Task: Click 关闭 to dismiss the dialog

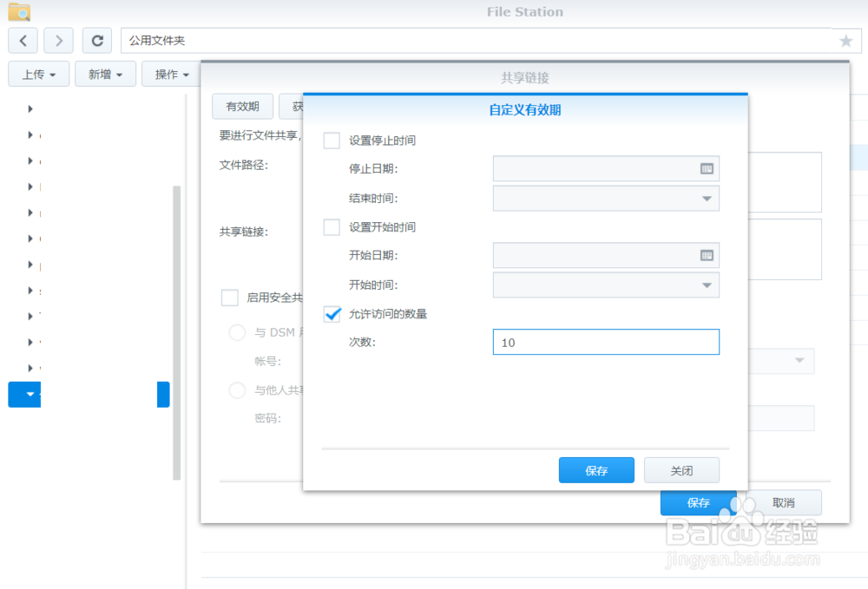Action: [x=681, y=469]
